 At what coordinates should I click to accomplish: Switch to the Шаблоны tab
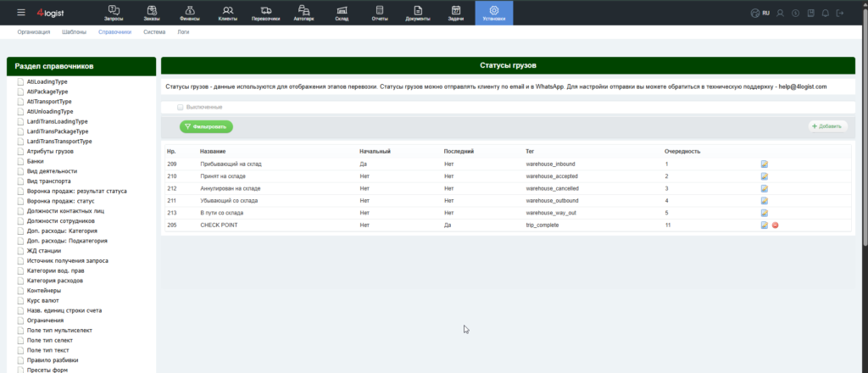[x=75, y=32]
